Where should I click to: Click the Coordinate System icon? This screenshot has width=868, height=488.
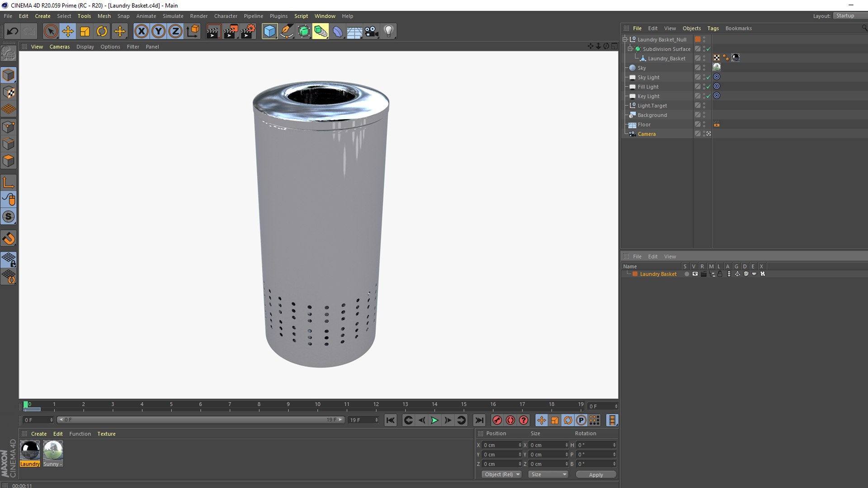point(193,31)
